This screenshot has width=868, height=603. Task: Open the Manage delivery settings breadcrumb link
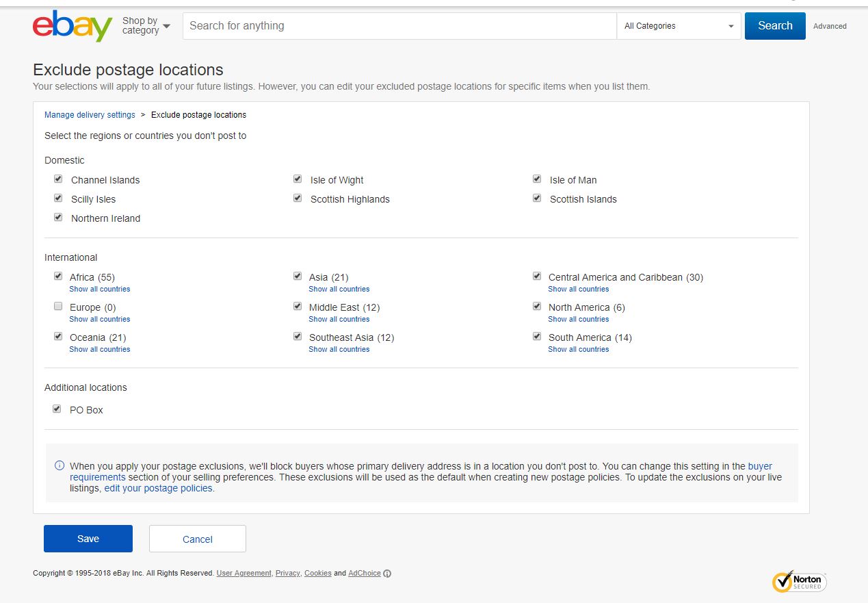click(89, 114)
